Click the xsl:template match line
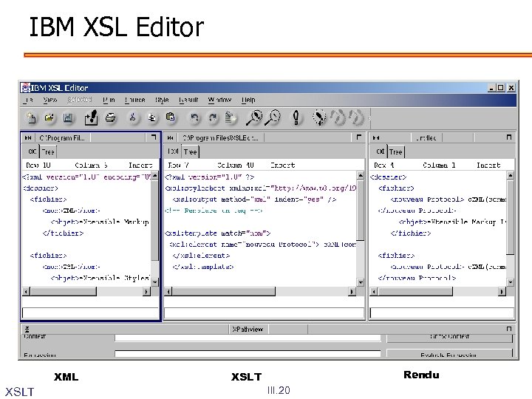Viewport: 532px width, 399px height. 218,233
